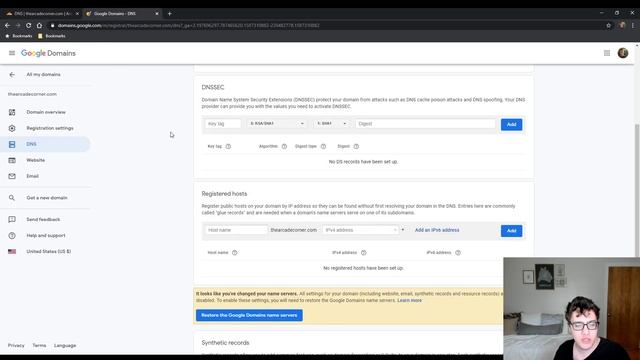This screenshot has width=640, height=360.
Task: Click the Digest input field
Action: click(x=425, y=124)
